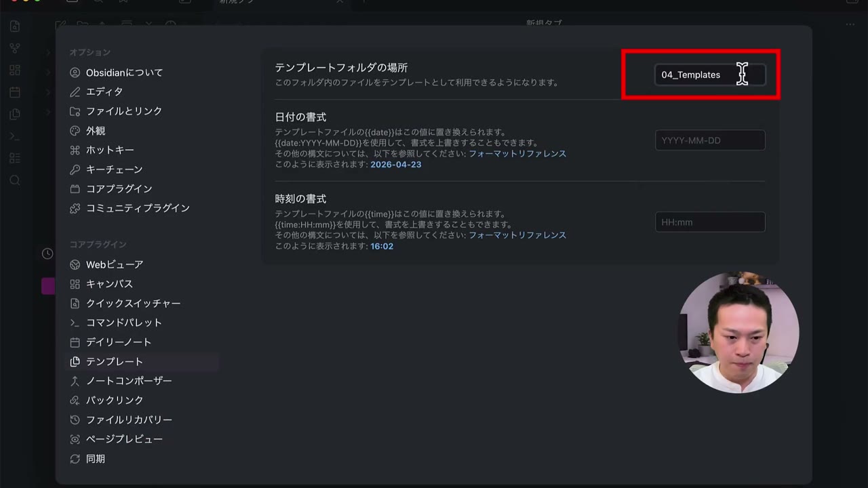Click the box icon beside 'コアプラグイン'
Image resolution: width=868 pixels, height=488 pixels.
75,188
